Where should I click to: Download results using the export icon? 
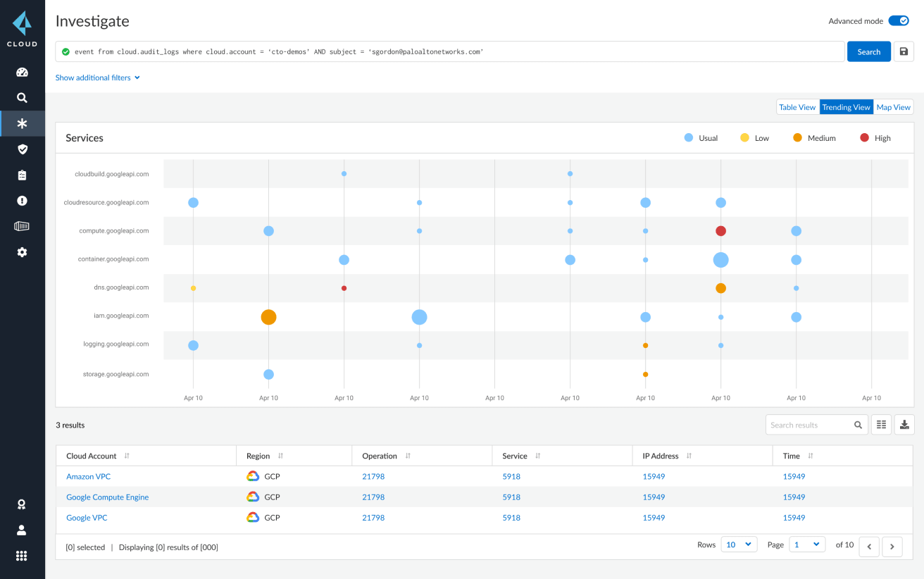coord(904,424)
